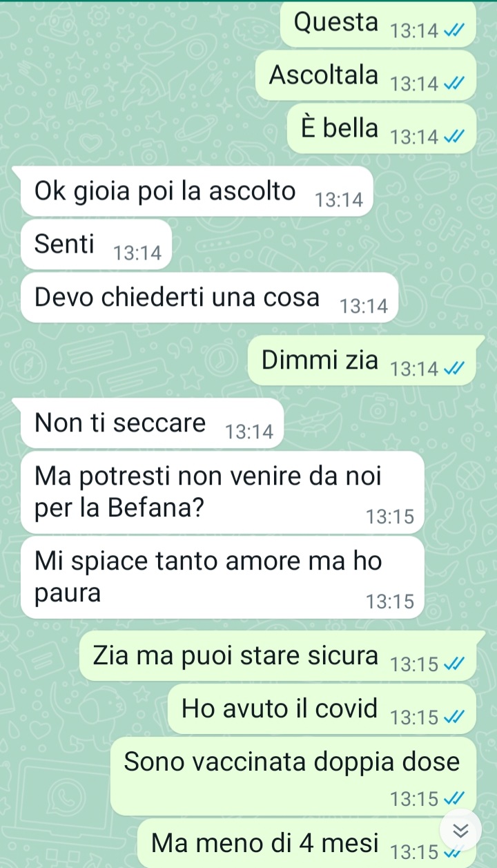Select the 'Ok gioia poi la ascolto' message
This screenshot has height=868, width=497.
click(x=197, y=191)
